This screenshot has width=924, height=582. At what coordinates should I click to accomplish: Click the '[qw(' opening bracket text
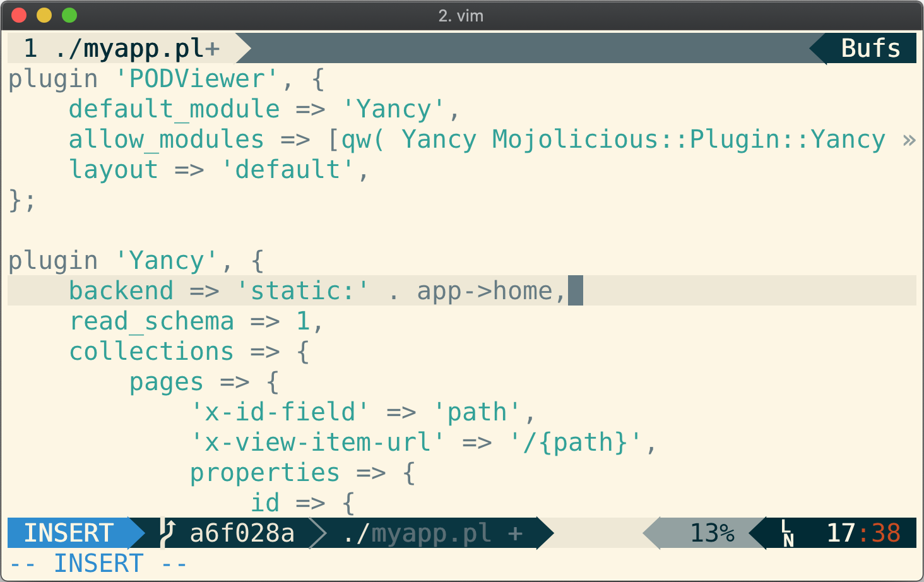(x=356, y=140)
